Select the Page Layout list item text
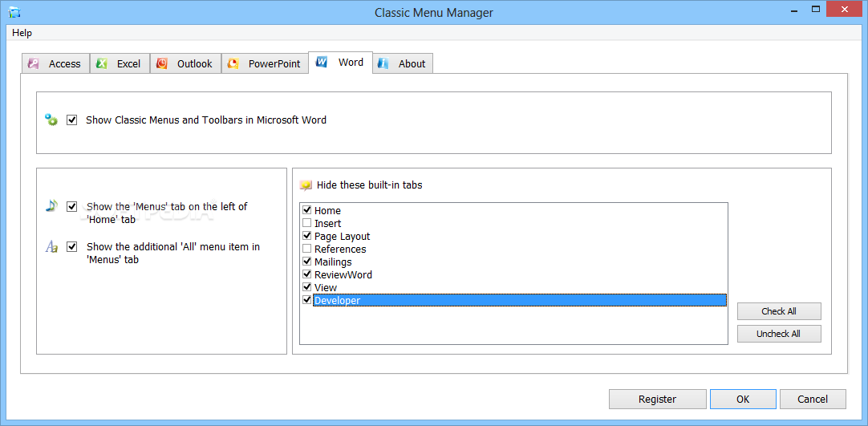 (342, 236)
